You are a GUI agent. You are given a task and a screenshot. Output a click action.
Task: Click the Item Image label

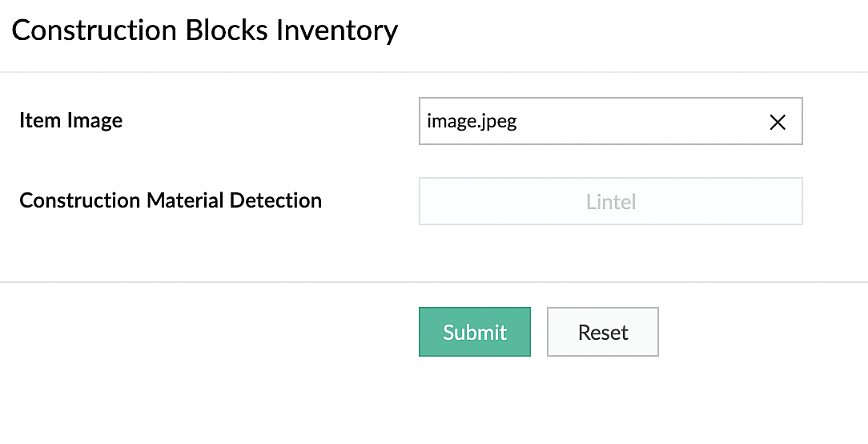(70, 121)
